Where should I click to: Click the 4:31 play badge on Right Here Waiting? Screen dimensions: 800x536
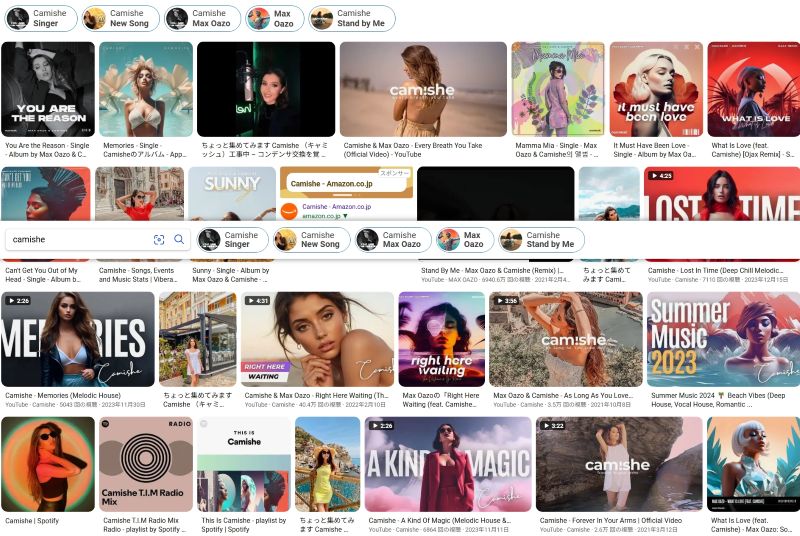click(257, 300)
